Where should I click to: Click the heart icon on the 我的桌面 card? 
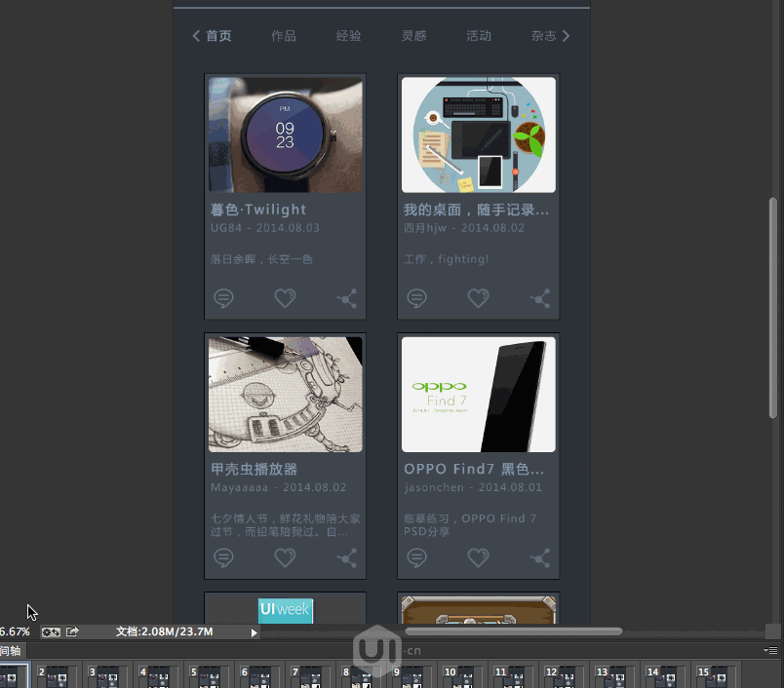[478, 298]
